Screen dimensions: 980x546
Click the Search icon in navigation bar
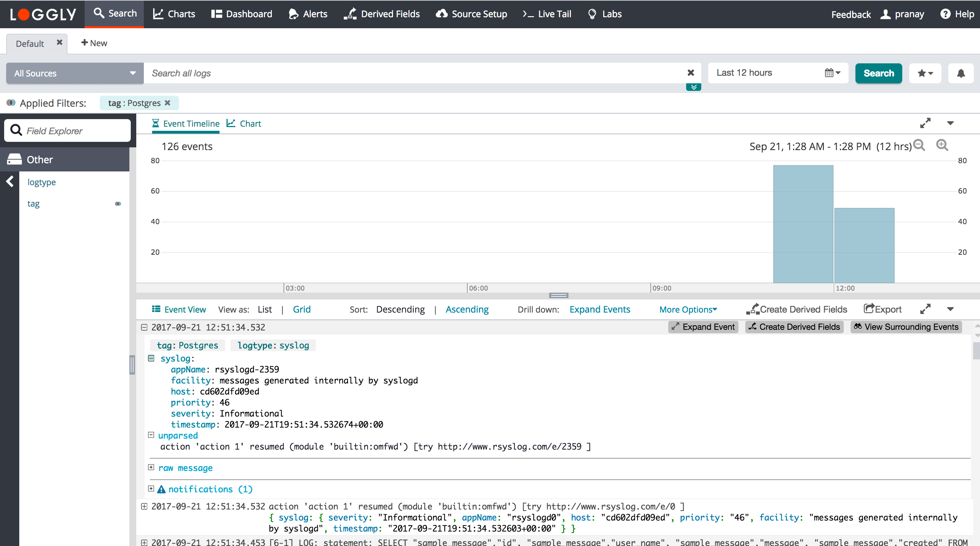(99, 13)
